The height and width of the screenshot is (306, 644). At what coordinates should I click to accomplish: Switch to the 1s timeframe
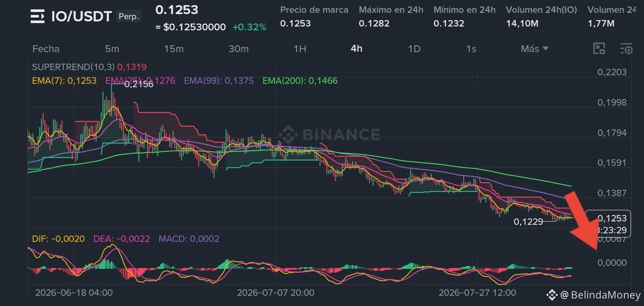click(471, 49)
